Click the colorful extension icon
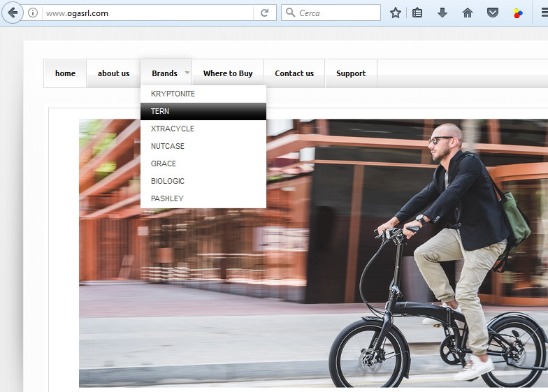The height and width of the screenshot is (392, 548). [x=517, y=13]
